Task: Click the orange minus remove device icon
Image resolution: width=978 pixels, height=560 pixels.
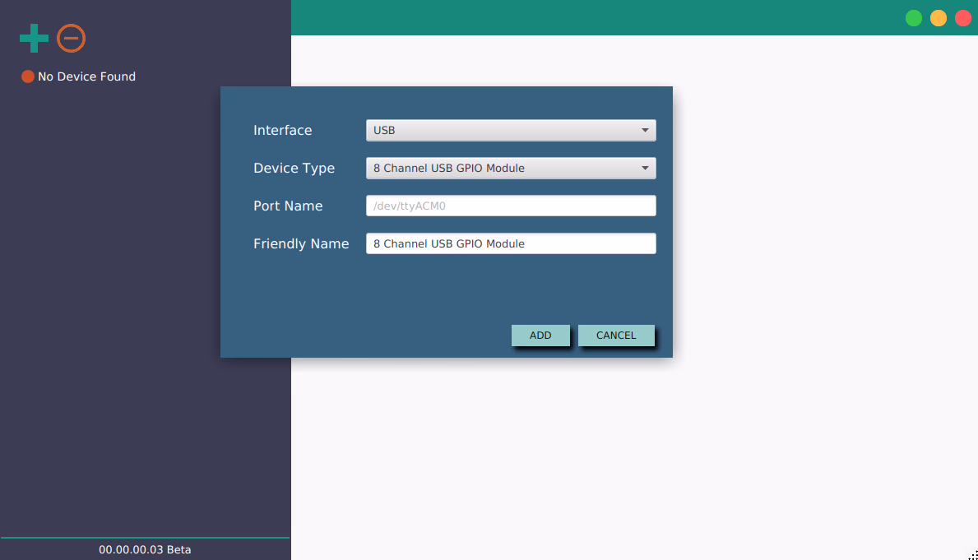Action: [x=72, y=38]
